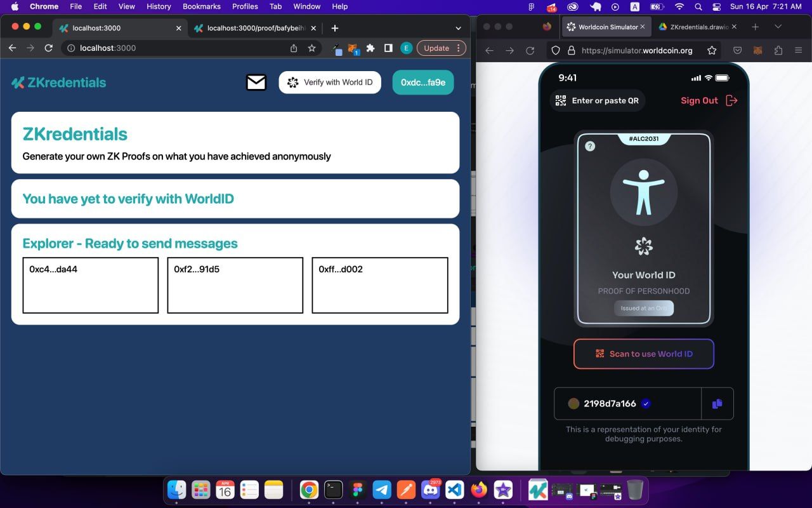Select the 0xf2...91d5 explorer card

pyautogui.click(x=235, y=285)
